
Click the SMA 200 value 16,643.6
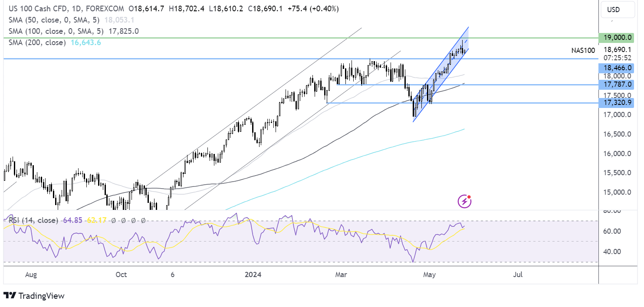point(85,42)
